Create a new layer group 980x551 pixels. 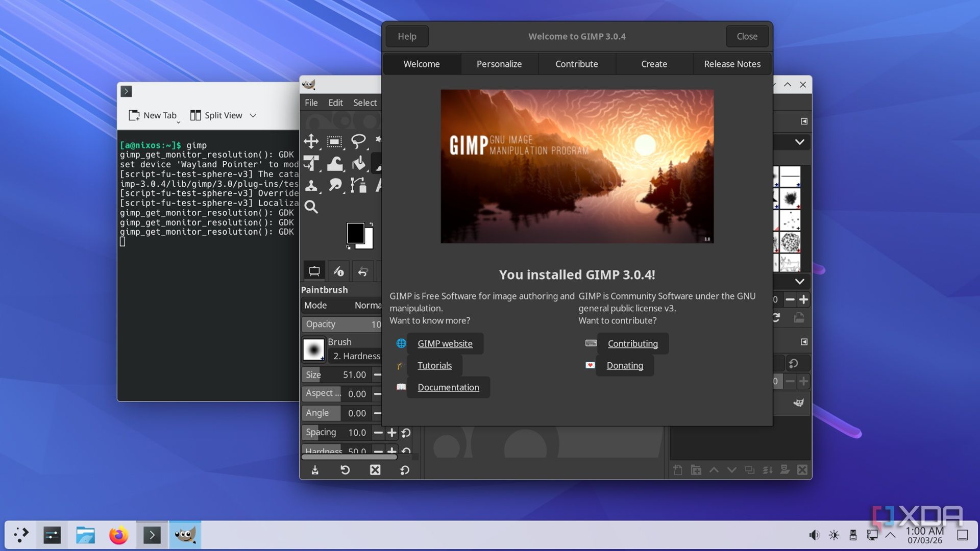pyautogui.click(x=696, y=470)
